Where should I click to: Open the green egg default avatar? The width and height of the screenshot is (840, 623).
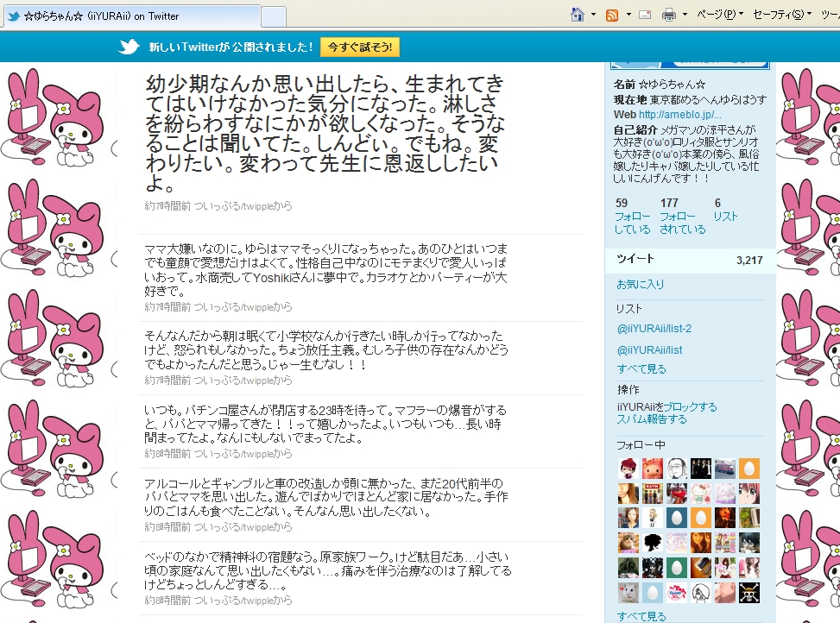[677, 567]
